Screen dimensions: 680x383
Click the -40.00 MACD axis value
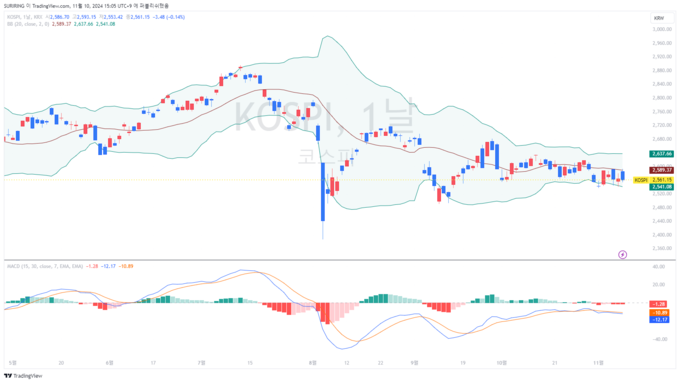click(x=660, y=339)
